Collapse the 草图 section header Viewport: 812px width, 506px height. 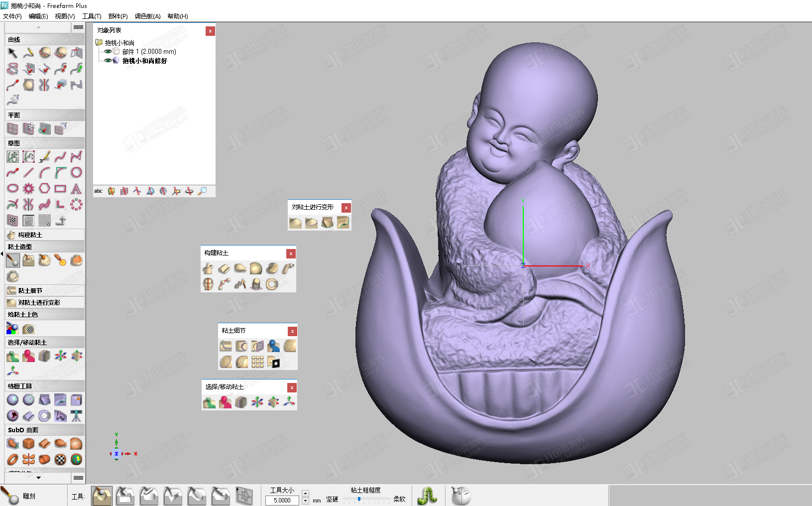45,143
